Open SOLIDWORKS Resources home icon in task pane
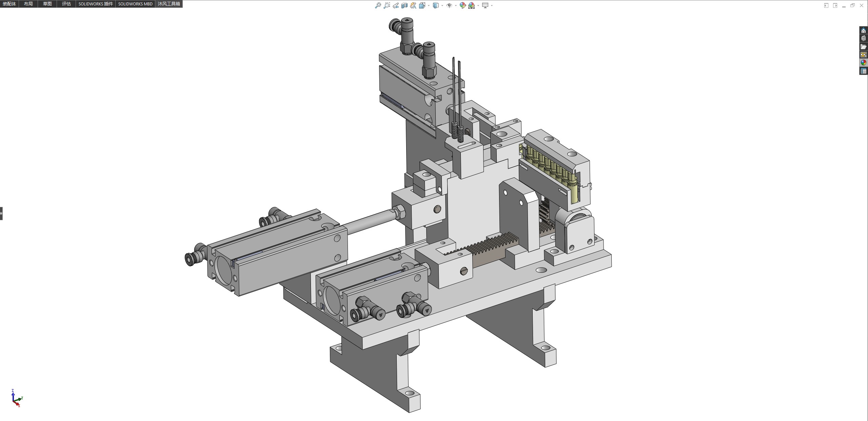This screenshot has height=421, width=868. [863, 31]
